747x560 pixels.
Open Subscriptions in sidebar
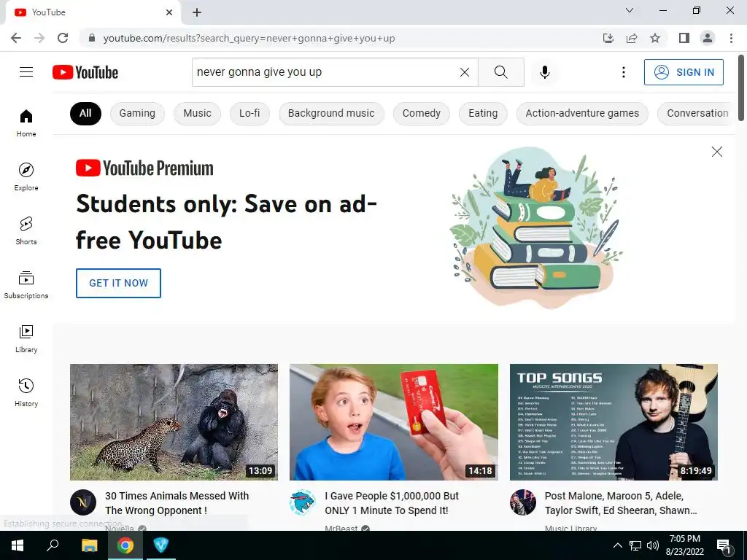tap(26, 285)
